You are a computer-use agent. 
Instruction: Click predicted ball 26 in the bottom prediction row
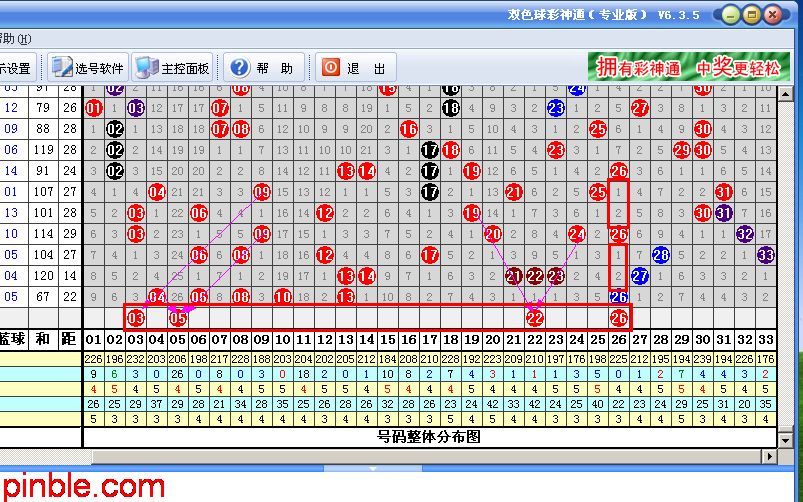[619, 318]
